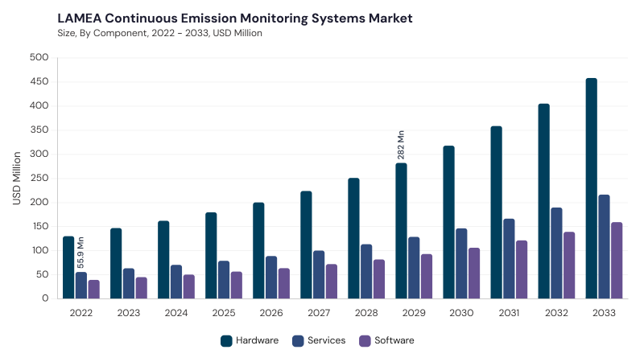The width and height of the screenshot is (644, 362).
Task: Click the 2033 x-axis label
Action: (605, 313)
